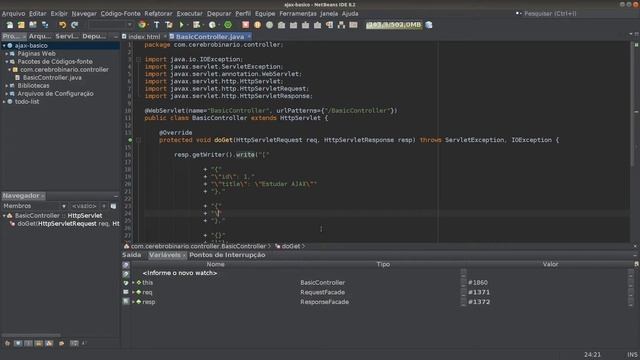The image size is (640, 360).
Task: Toggle Show Static Members filter in Navigator
Action: coord(28,343)
